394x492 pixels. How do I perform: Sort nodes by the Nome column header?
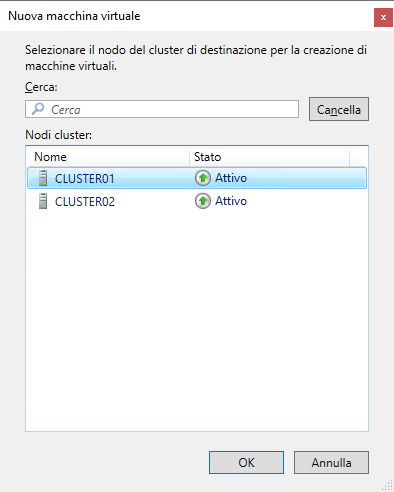[108, 157]
